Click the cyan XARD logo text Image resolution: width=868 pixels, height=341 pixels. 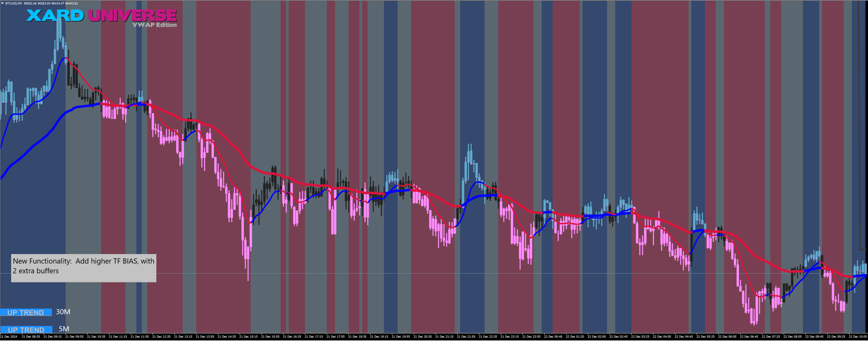pyautogui.click(x=55, y=15)
